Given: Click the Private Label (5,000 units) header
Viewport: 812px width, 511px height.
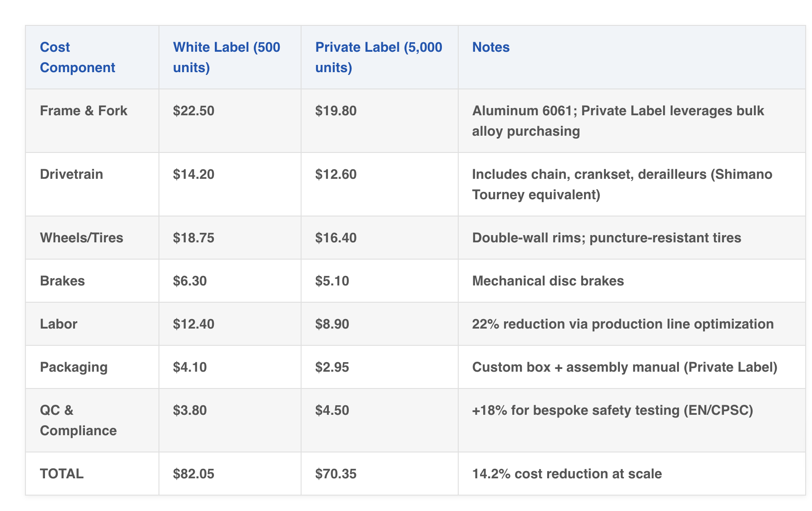Looking at the screenshot, I should coord(378,57).
